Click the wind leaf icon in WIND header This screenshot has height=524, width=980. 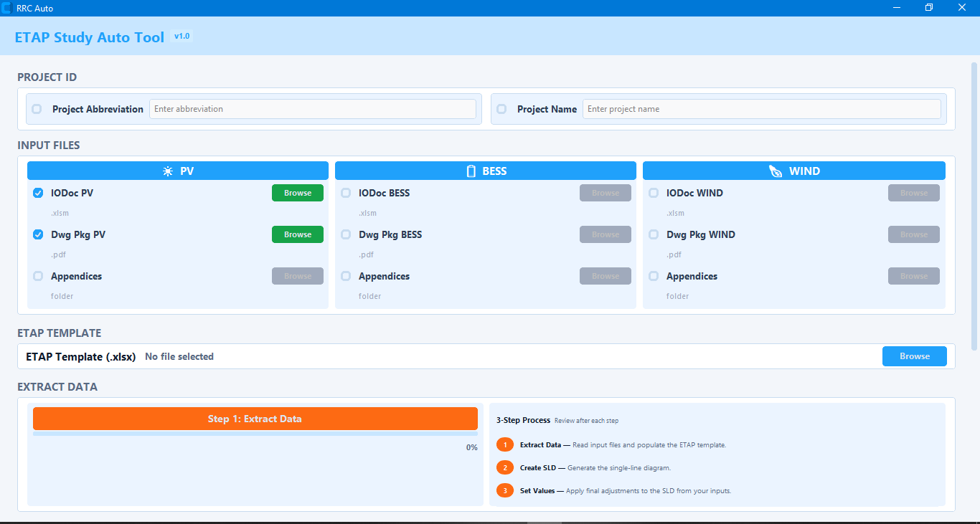point(776,171)
